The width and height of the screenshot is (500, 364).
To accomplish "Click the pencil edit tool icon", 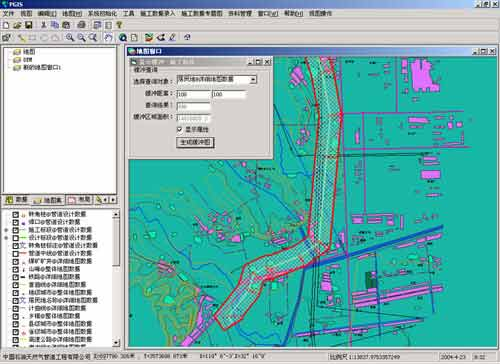I will 172,37.
